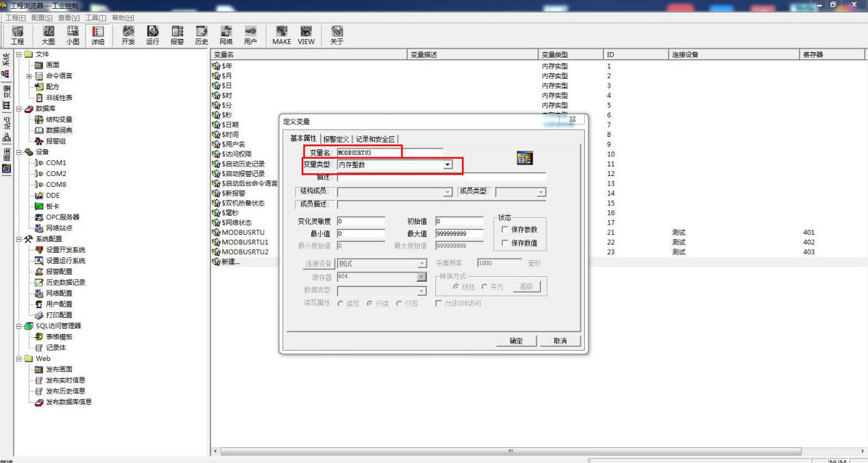Click the MAKE toolbar icon
Image resolution: width=868 pixels, height=463 pixels.
(281, 35)
